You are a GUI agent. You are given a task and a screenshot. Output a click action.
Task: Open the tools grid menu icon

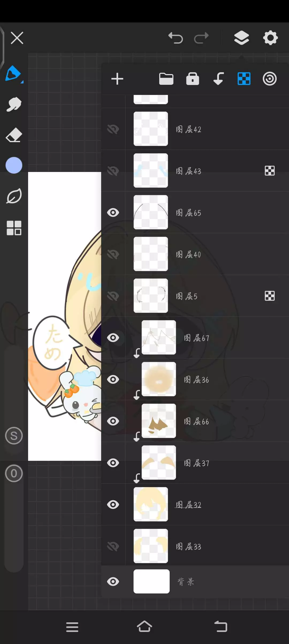click(x=14, y=228)
